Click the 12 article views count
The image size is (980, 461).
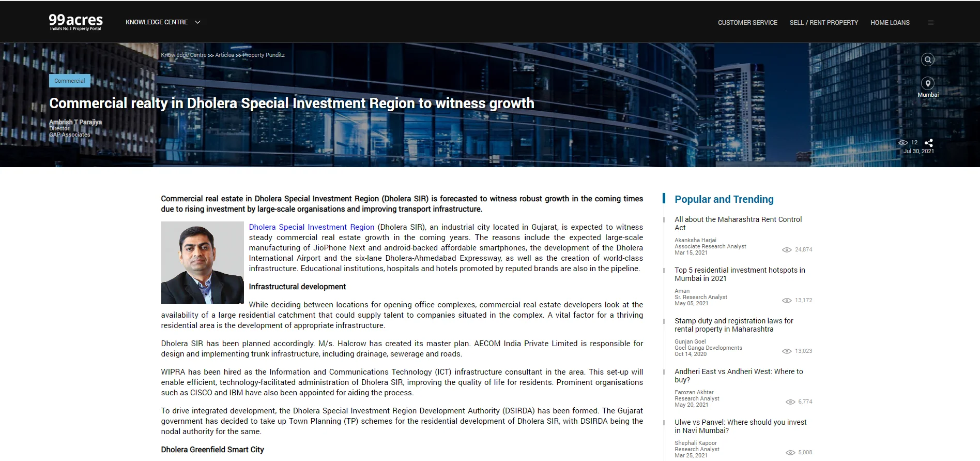click(914, 143)
